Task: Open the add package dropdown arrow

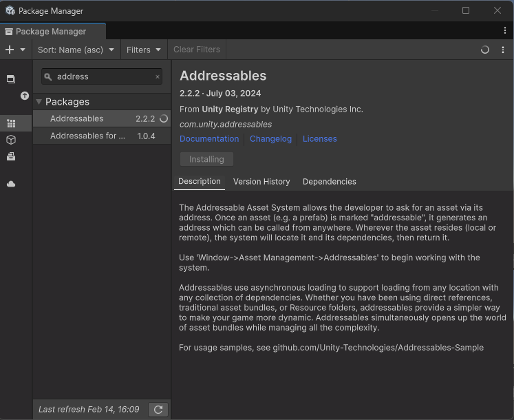Action: [23, 50]
